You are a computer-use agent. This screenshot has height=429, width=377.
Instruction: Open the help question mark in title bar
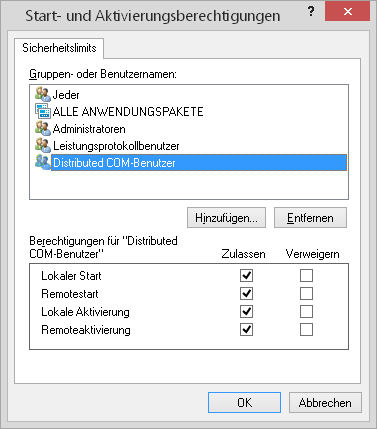click(311, 12)
